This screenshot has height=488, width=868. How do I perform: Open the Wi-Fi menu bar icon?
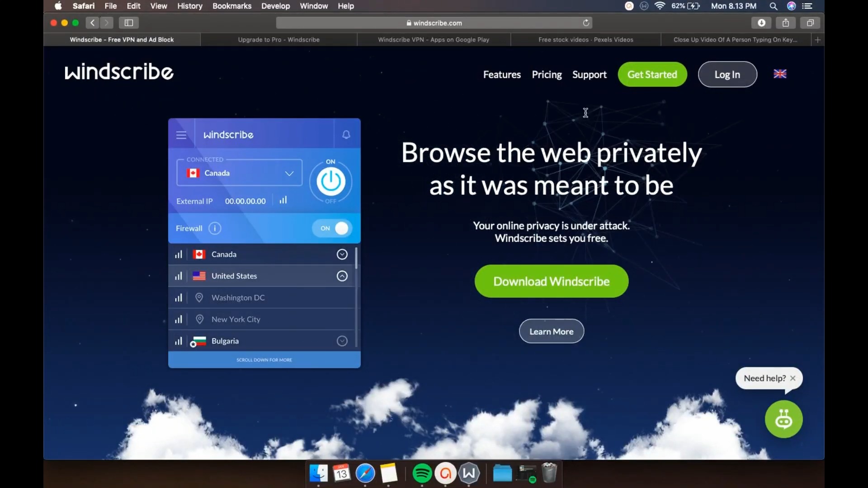[660, 6]
